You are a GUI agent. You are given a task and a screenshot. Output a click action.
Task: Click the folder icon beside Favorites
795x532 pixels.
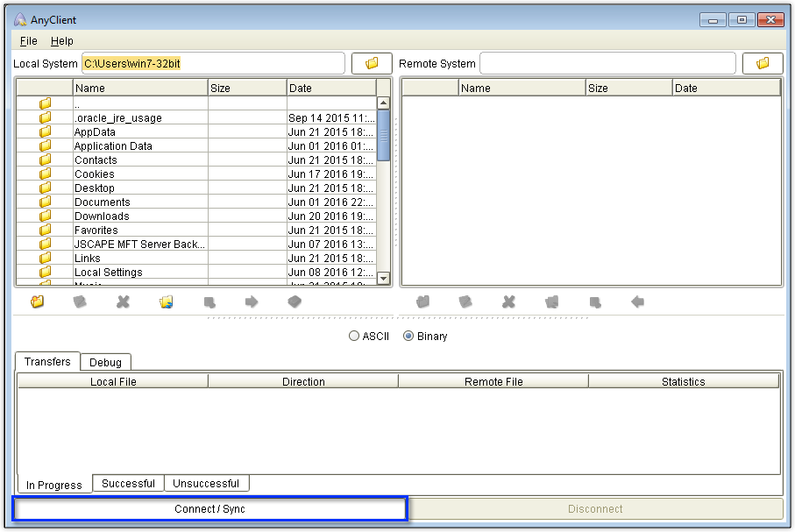click(45, 230)
